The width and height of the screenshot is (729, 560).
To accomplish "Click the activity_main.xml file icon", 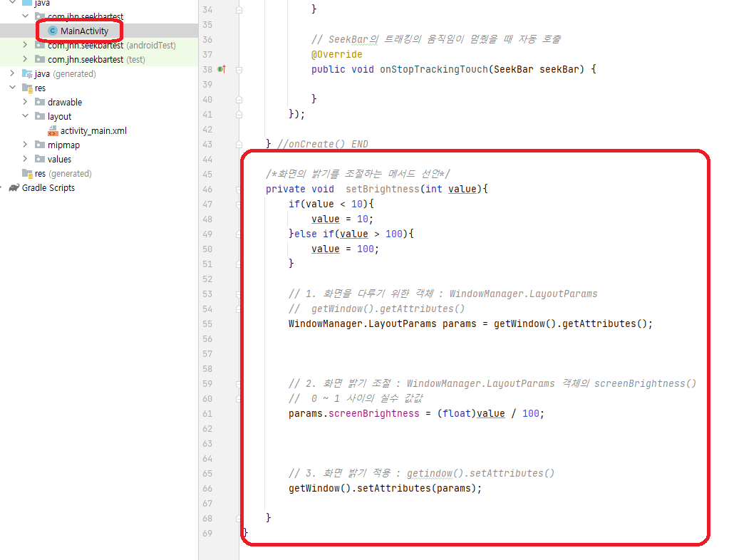I will (x=53, y=131).
